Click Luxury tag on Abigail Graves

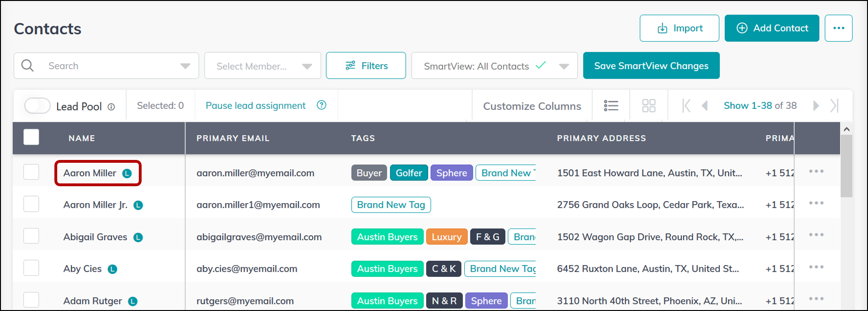click(446, 237)
